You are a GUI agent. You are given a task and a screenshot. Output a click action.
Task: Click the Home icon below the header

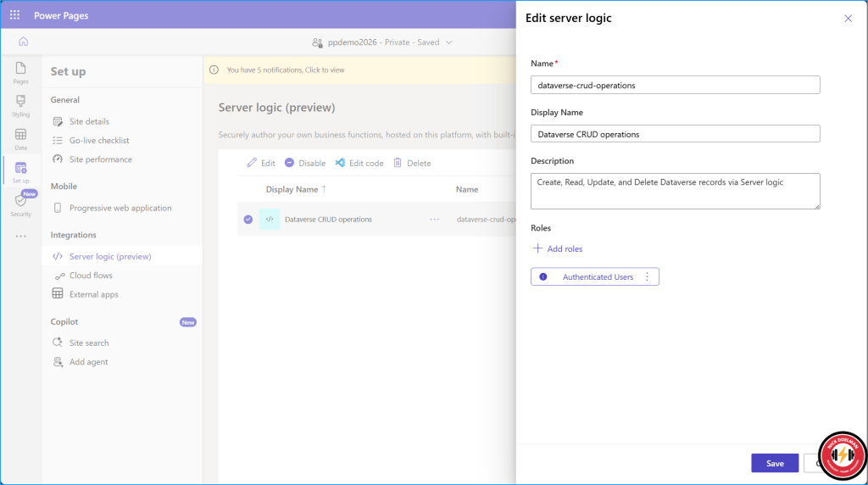coord(23,42)
